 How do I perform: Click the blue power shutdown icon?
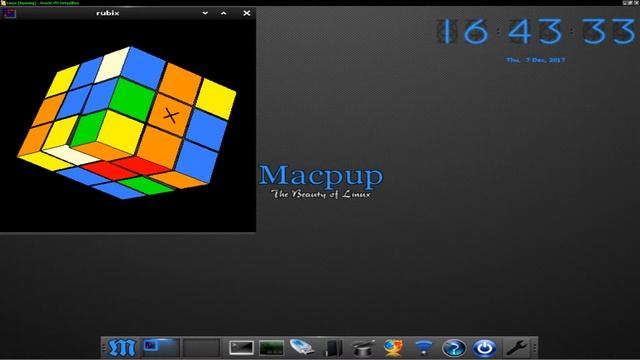click(484, 348)
